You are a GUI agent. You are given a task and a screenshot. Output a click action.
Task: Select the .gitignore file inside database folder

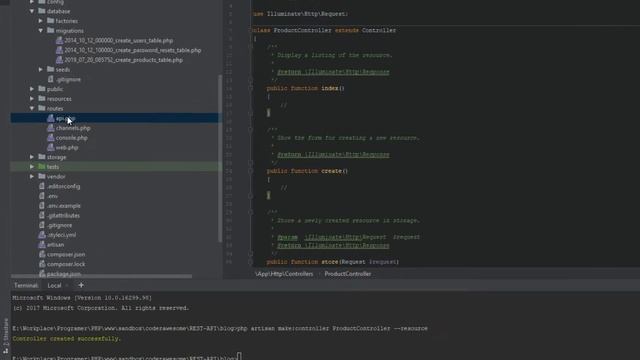coord(68,79)
